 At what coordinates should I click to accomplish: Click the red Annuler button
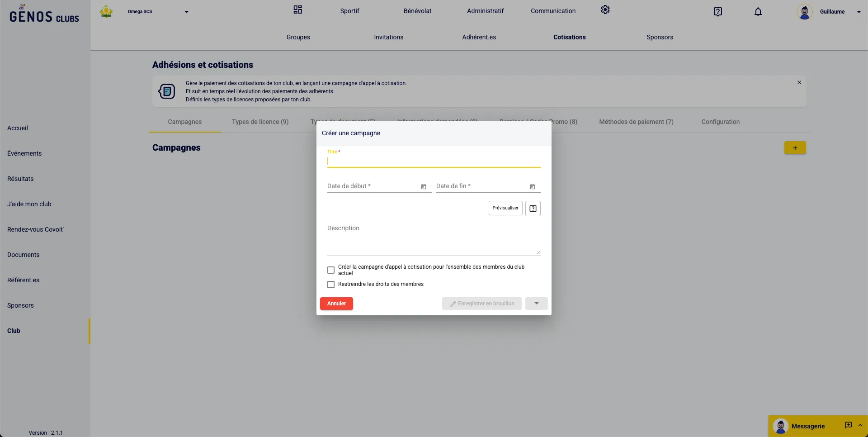click(x=336, y=304)
